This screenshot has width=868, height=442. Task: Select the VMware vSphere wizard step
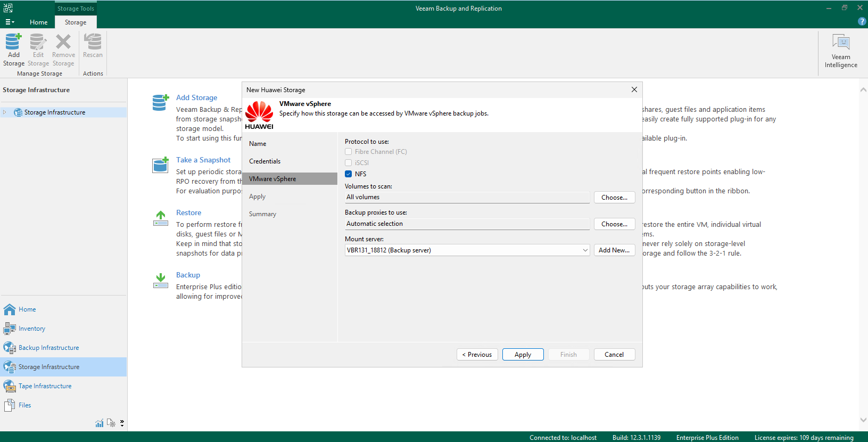[x=290, y=179]
